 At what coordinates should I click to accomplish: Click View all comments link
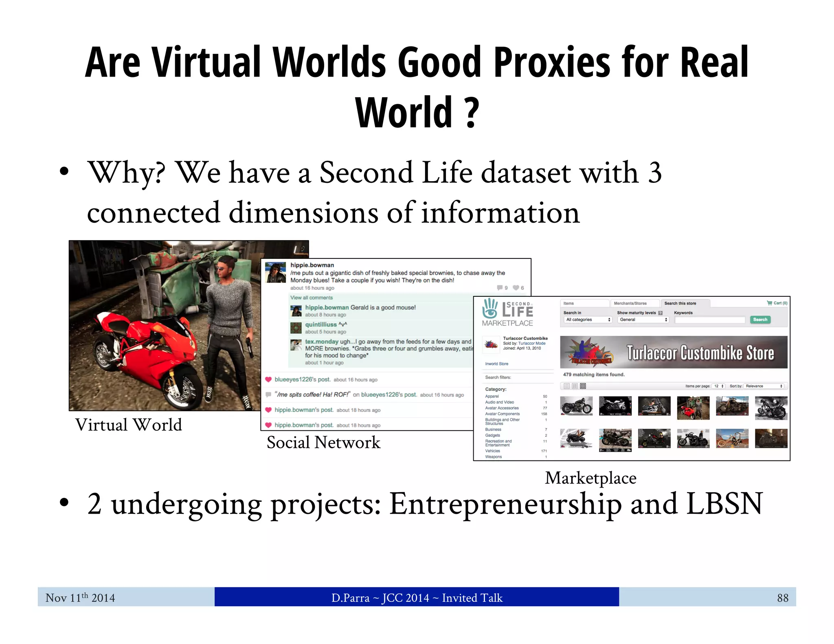tap(311, 298)
